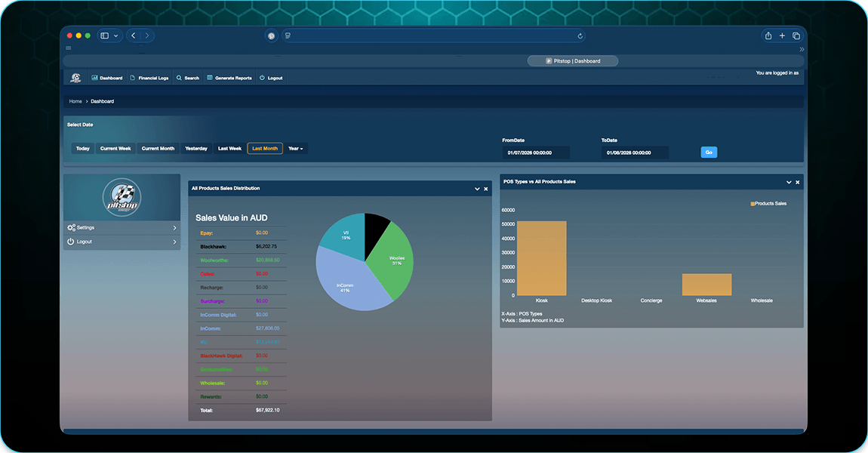
Task: Click the Recharge row label
Action: point(211,288)
